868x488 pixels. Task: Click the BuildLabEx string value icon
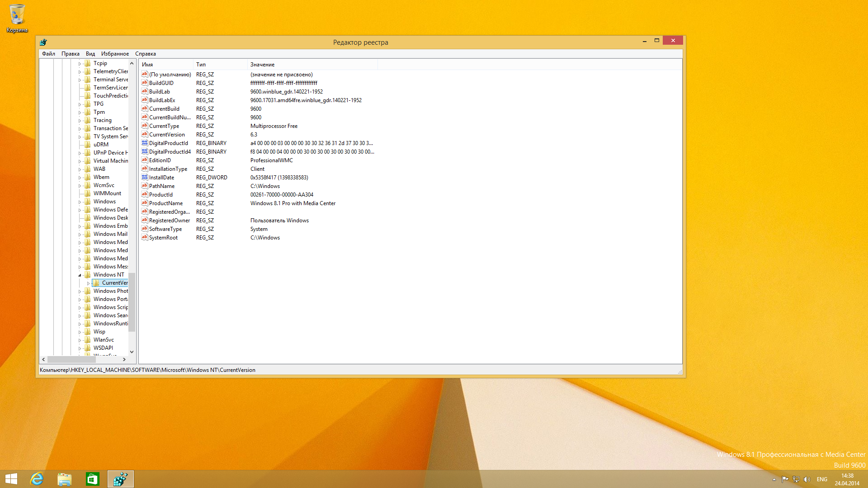[145, 100]
